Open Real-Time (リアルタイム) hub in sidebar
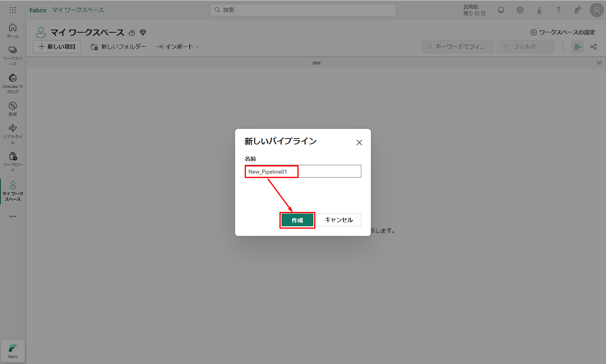 click(13, 134)
